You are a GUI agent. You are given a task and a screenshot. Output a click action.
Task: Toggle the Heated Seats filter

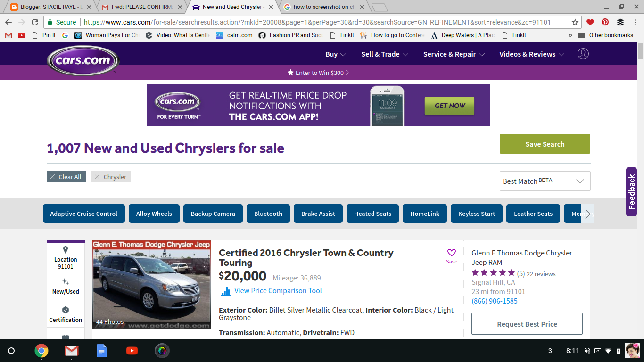[x=373, y=214]
